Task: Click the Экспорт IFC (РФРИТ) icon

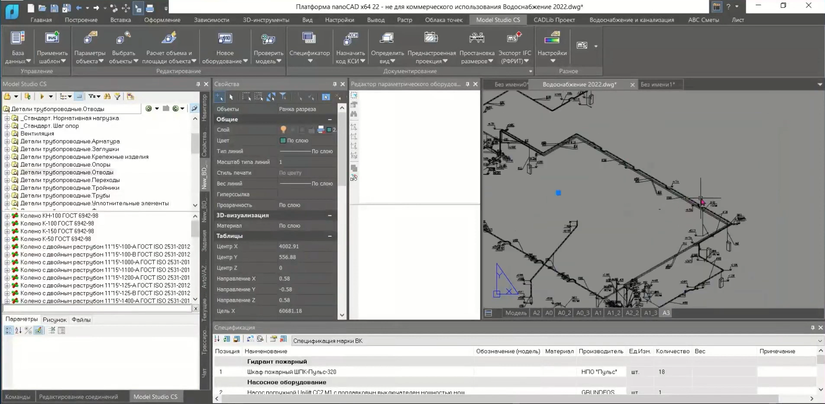Action: (514, 38)
